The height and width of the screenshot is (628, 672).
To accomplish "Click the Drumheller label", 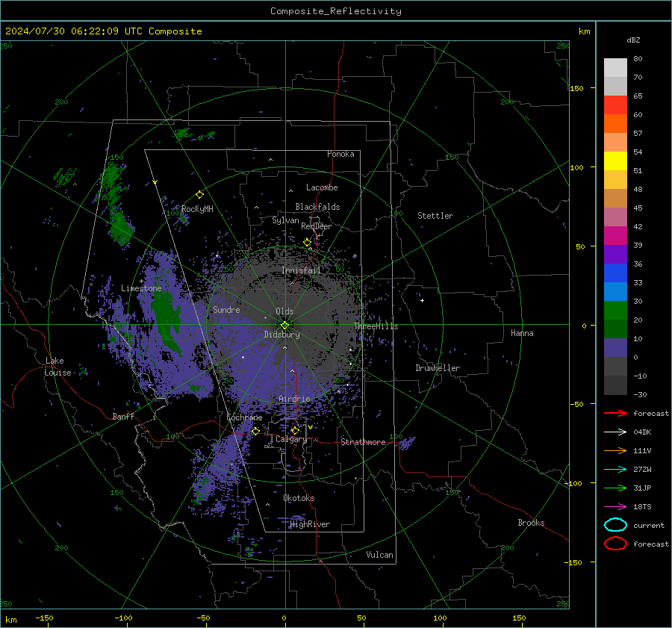I will click(x=438, y=368).
